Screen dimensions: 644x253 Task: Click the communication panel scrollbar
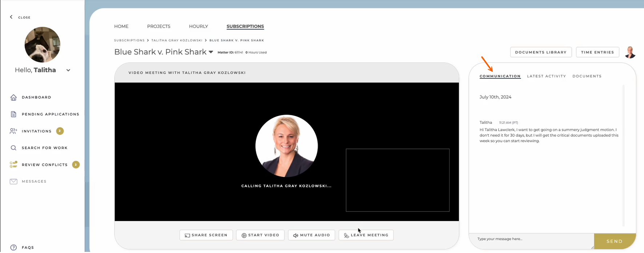[x=624, y=155]
